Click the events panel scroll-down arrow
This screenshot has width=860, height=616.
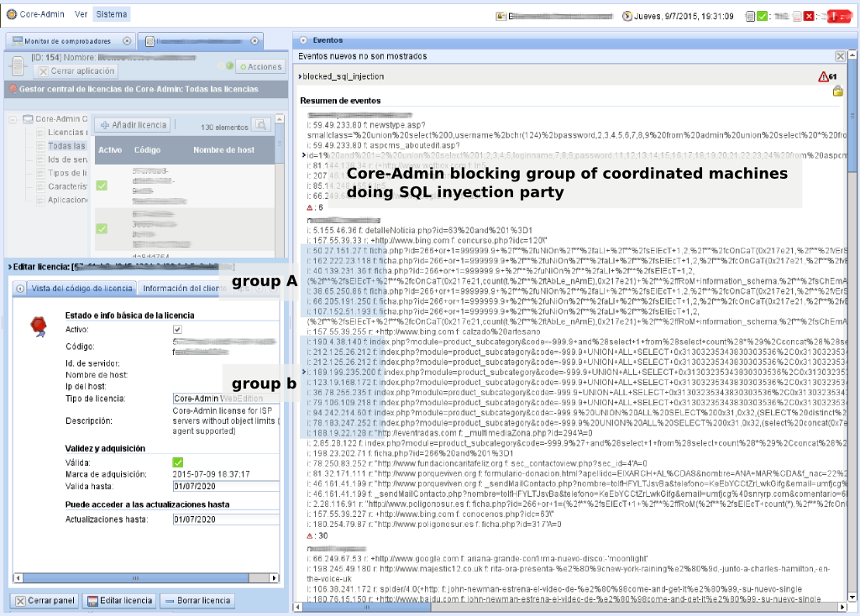tap(852, 597)
